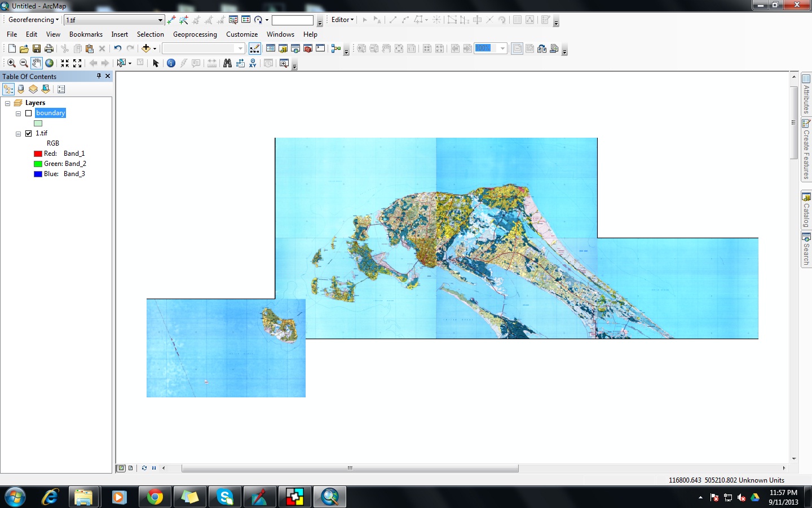Open the 1.tif layer selection combo box
Viewport: 812px width, 508px height.
pyautogui.click(x=161, y=19)
